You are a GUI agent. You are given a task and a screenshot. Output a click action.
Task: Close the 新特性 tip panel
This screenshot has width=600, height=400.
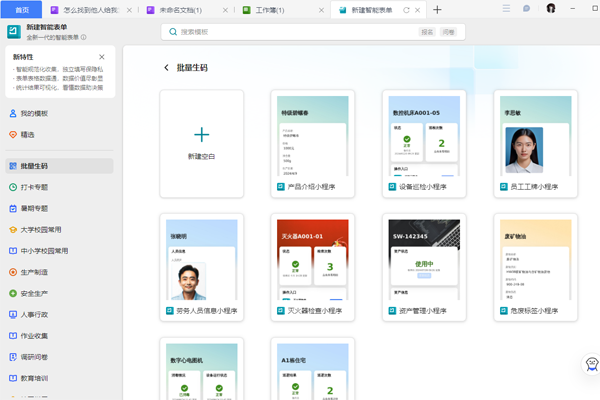[102, 58]
